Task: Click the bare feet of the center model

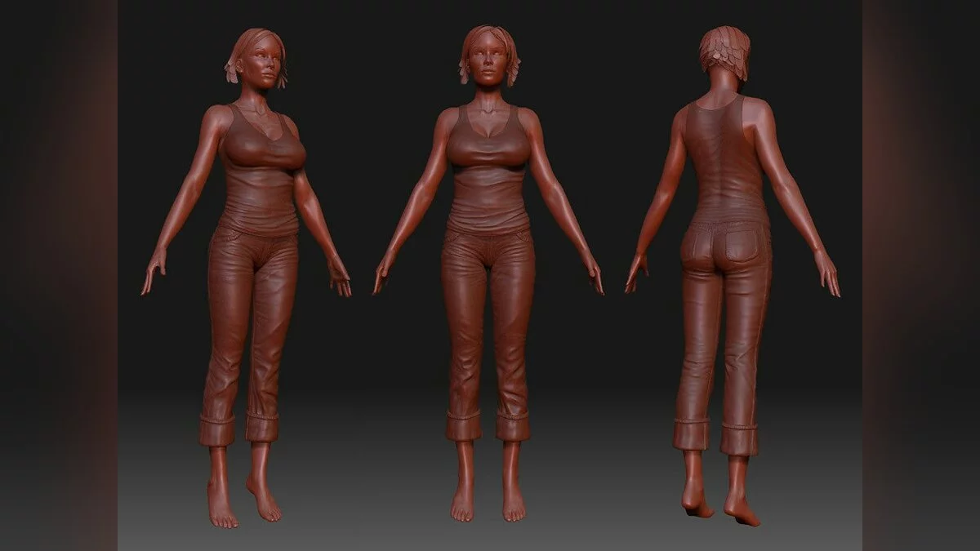Action: 488,504
